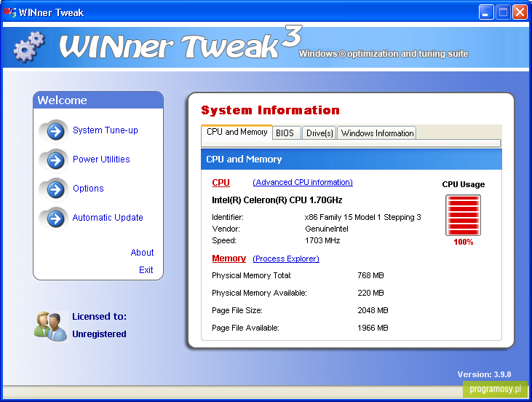Click the red Memory heading
The image size is (532, 402).
229,259
